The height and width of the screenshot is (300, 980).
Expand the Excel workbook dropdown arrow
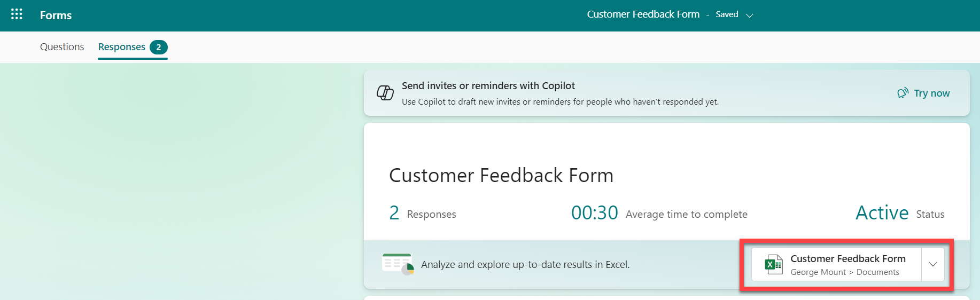pyautogui.click(x=933, y=264)
